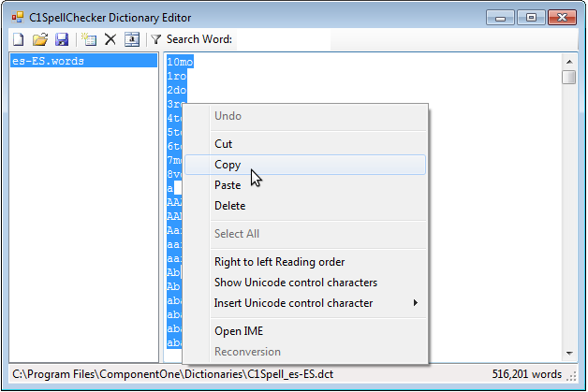Click Reconversion in the context menu
Viewport: 588px width, 392px height.
(305, 352)
